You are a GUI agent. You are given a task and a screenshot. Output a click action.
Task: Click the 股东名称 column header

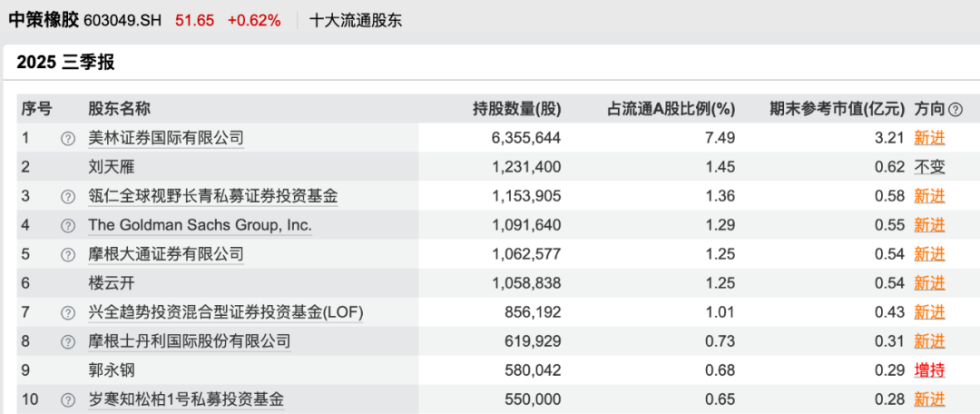pyautogui.click(x=119, y=110)
